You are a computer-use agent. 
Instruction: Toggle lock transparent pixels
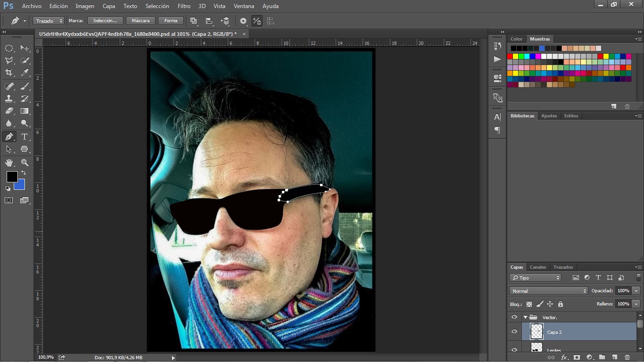[529, 304]
